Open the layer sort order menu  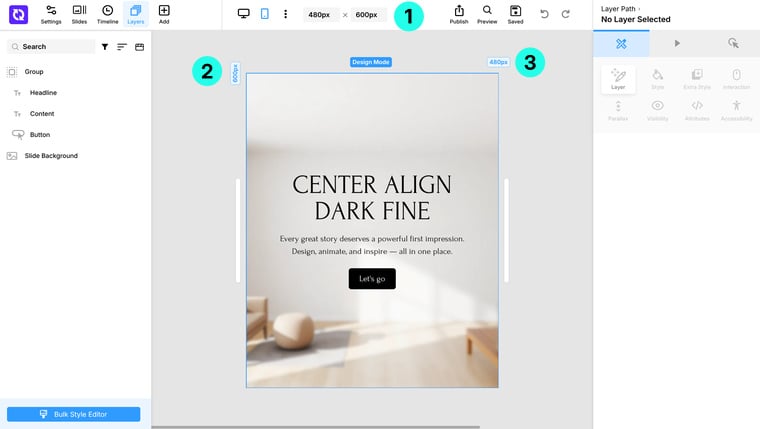[x=122, y=47]
